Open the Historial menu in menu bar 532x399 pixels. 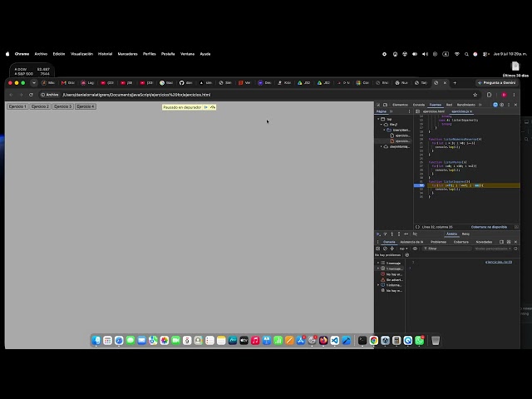coord(105,54)
